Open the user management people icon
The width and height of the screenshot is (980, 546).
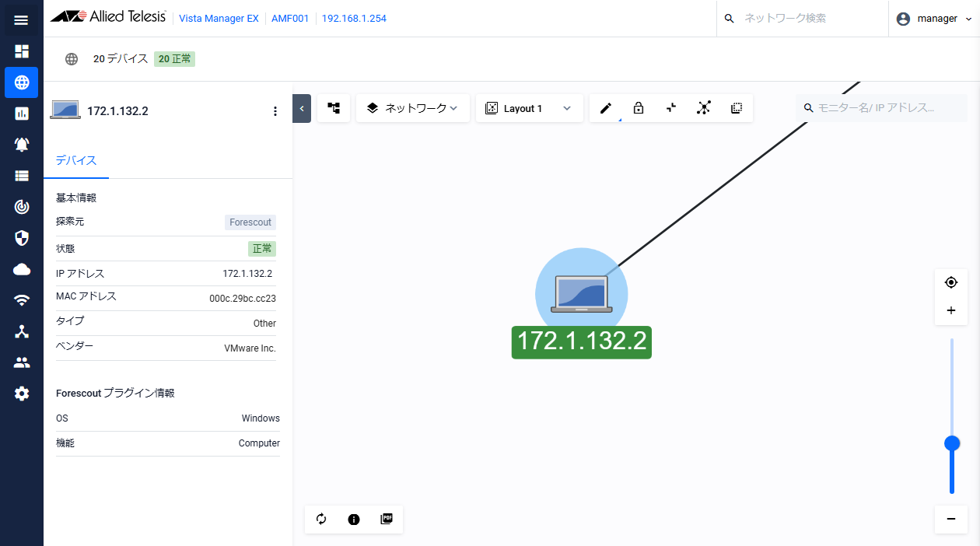click(x=21, y=362)
